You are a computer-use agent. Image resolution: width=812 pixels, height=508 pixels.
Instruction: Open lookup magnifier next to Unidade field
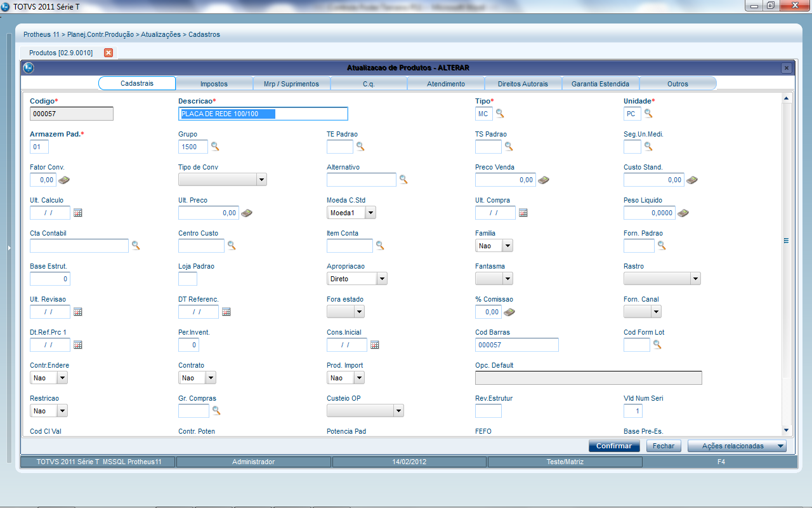tap(648, 114)
